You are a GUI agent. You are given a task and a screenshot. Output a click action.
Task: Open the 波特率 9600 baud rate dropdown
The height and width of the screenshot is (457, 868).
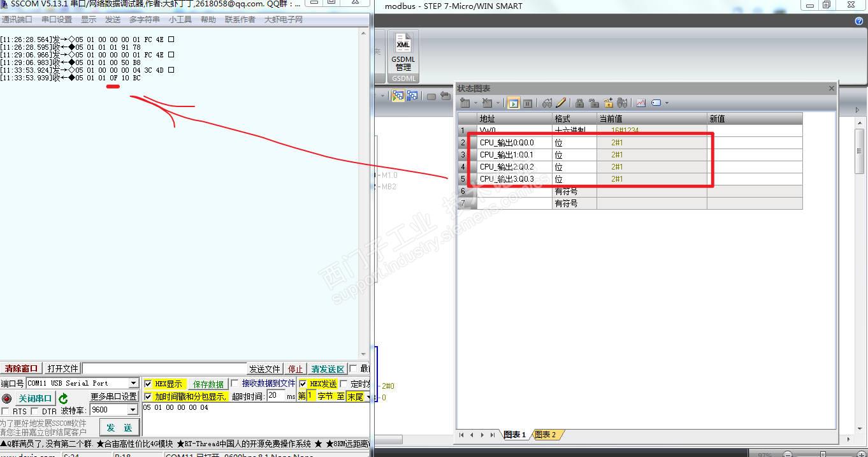click(x=133, y=410)
